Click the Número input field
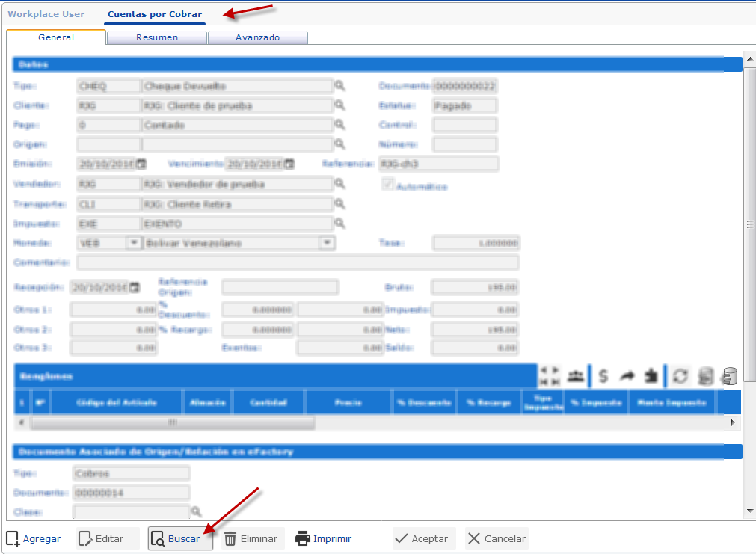This screenshot has height=554, width=756. click(x=464, y=144)
